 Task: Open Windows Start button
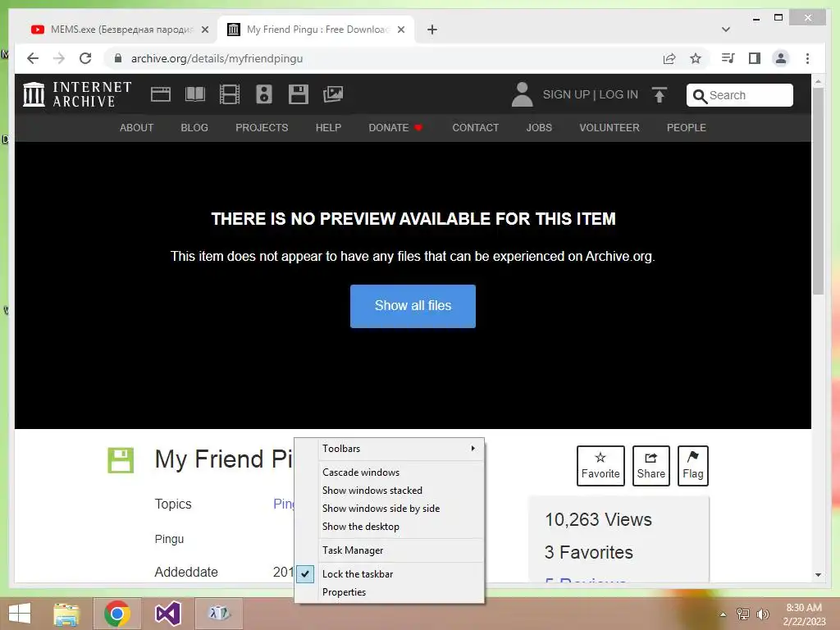(x=20, y=614)
